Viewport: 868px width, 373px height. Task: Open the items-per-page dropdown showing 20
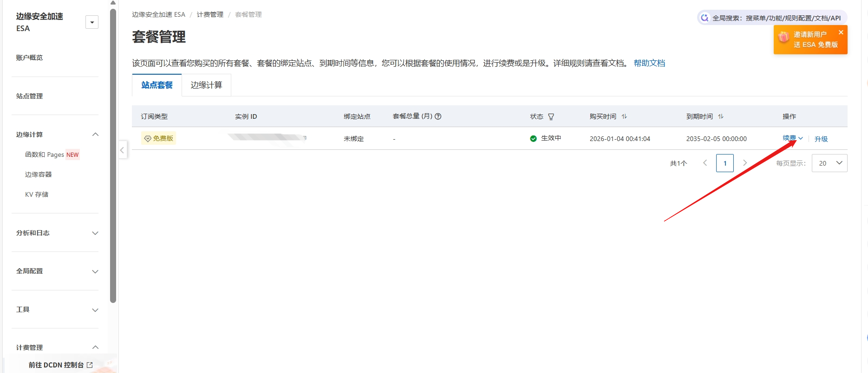829,163
